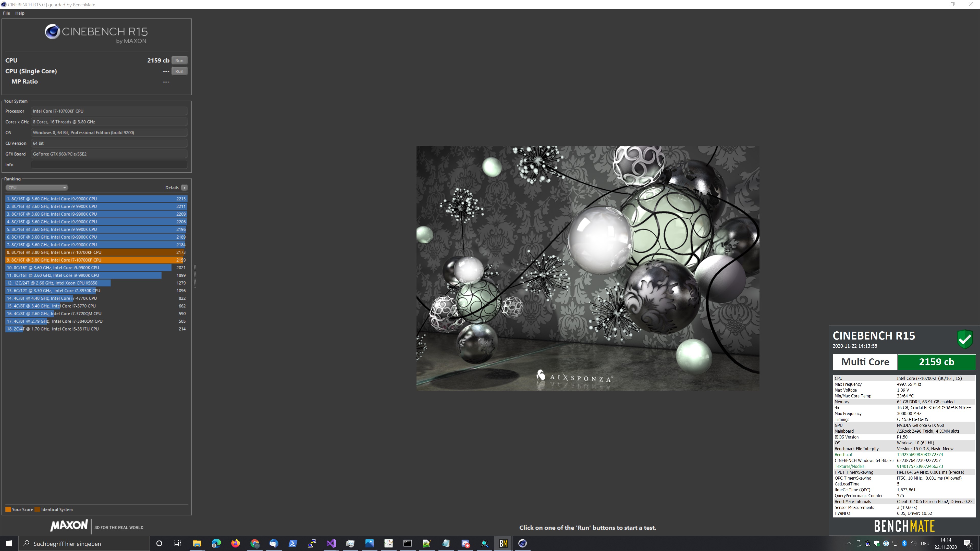Open the CPU ranking dropdown
980x551 pixels.
[37, 187]
